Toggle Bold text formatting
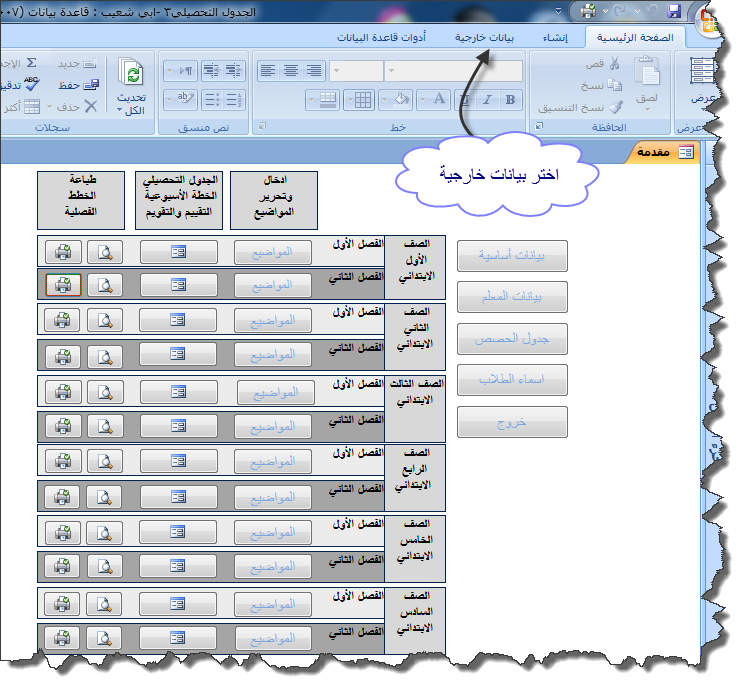This screenshot has height=693, width=748. click(x=510, y=99)
